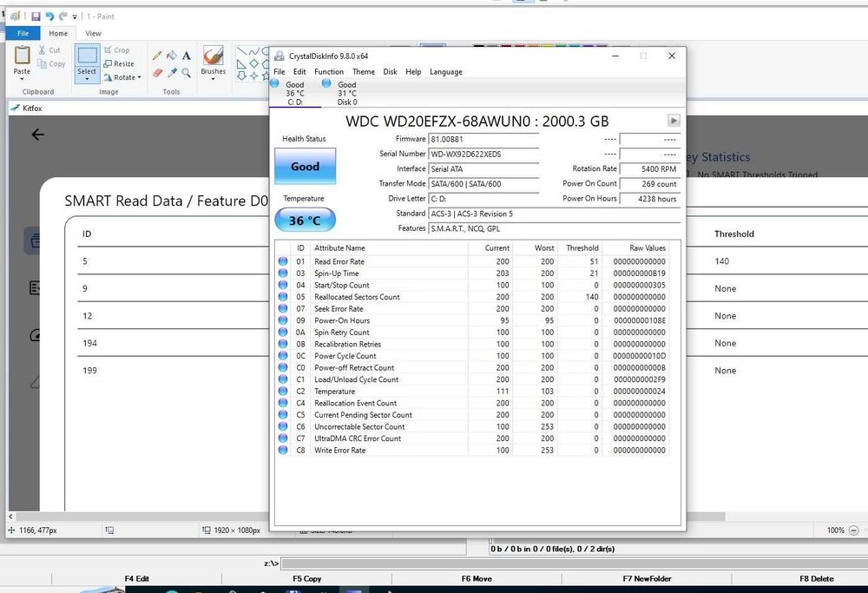868x593 pixels.
Task: Expand the Select dropdown arrow in Paint
Action: pyautogui.click(x=87, y=79)
